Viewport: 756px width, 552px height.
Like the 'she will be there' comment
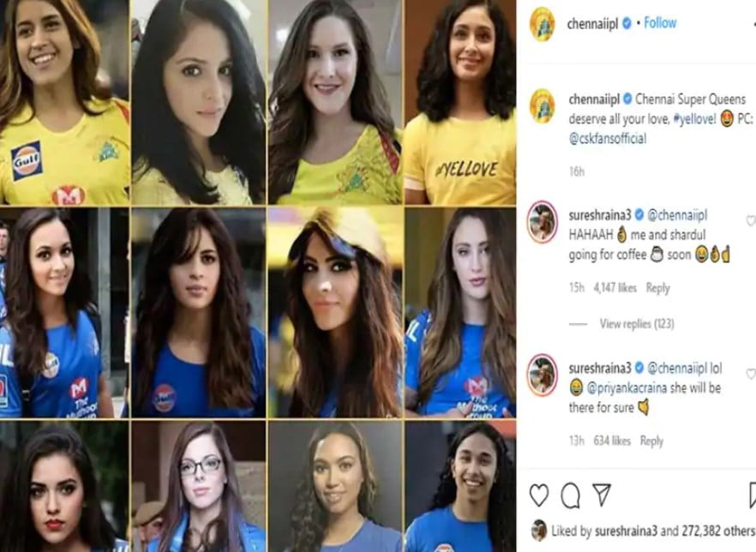(x=751, y=374)
